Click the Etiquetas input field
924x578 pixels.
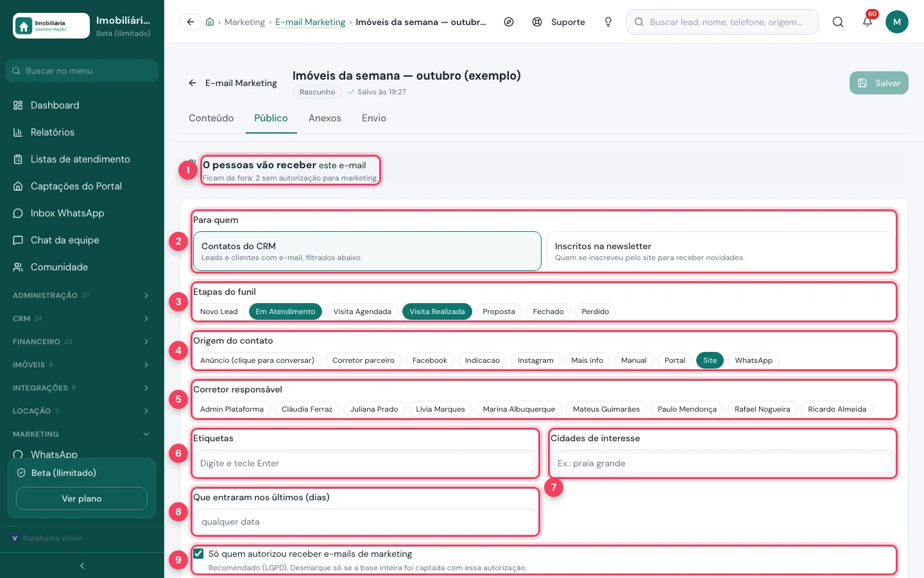pyautogui.click(x=364, y=463)
